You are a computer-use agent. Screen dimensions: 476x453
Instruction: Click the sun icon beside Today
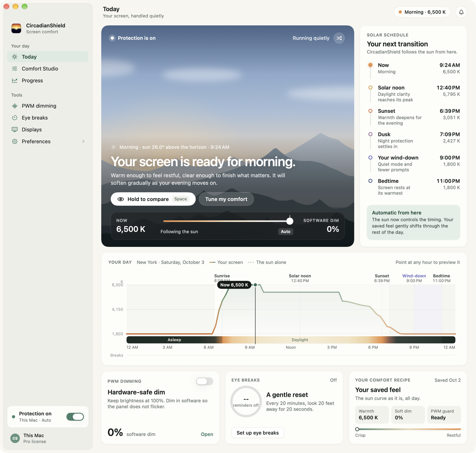15,57
